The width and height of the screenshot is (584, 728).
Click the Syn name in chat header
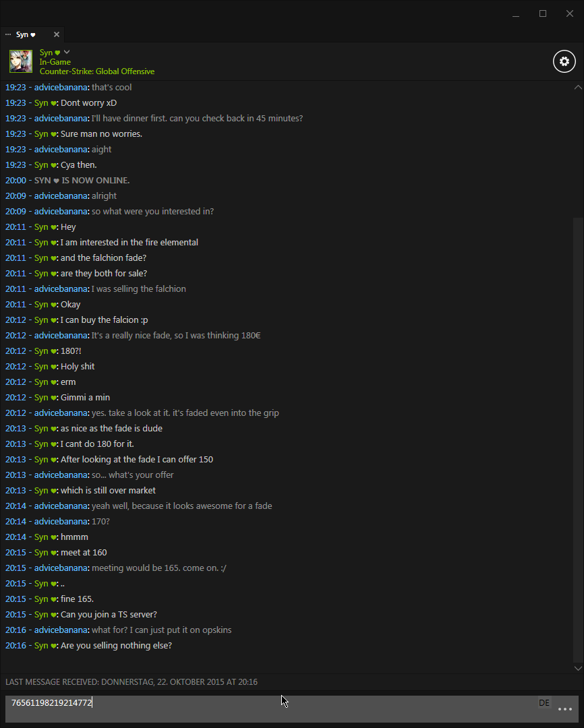(x=46, y=53)
